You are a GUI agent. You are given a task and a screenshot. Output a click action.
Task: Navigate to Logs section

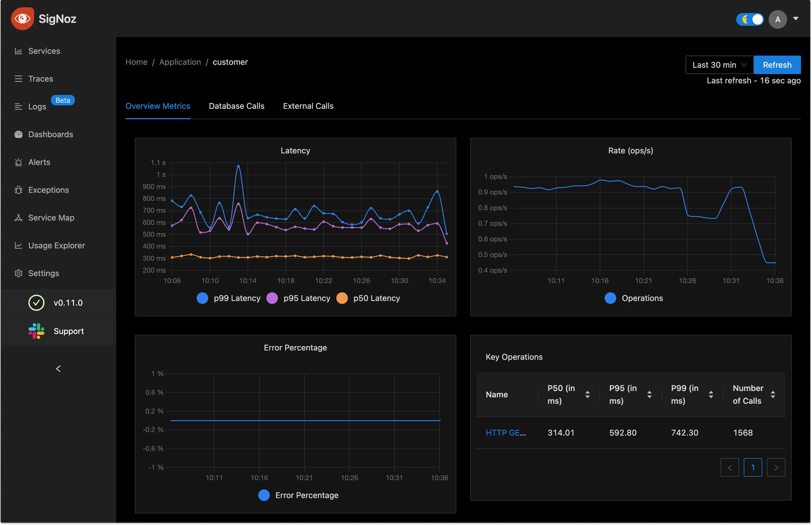(37, 106)
